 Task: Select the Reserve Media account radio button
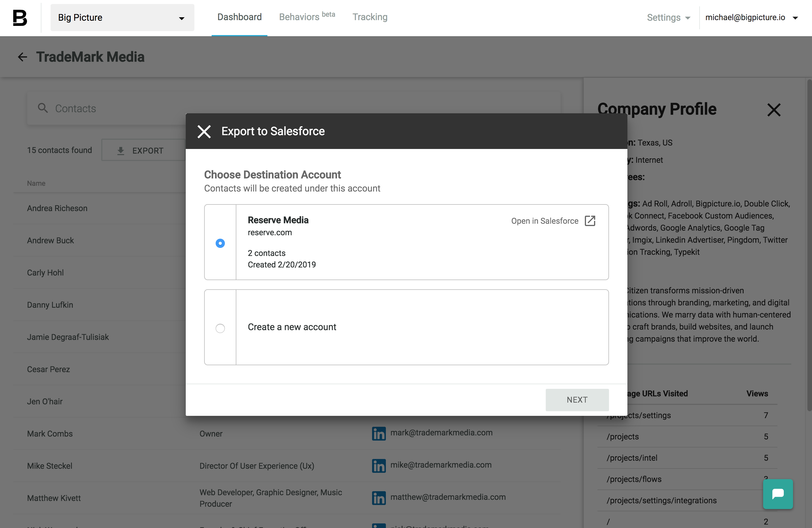220,243
